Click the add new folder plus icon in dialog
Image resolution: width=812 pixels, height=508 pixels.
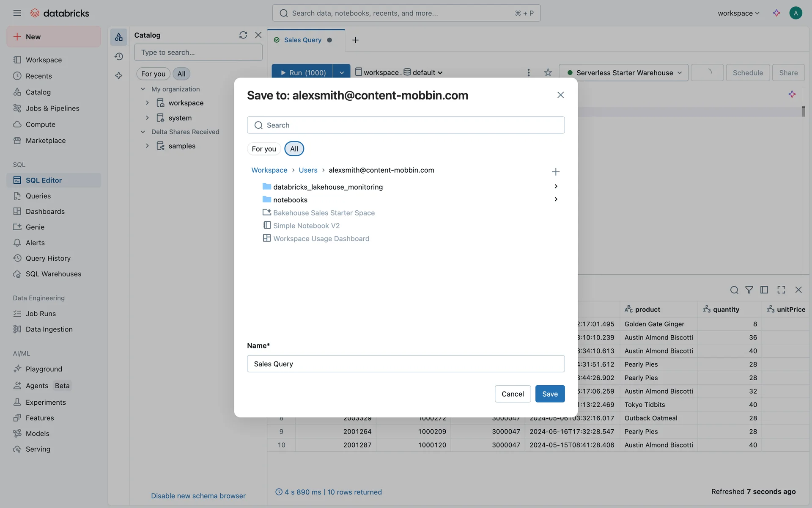point(555,171)
